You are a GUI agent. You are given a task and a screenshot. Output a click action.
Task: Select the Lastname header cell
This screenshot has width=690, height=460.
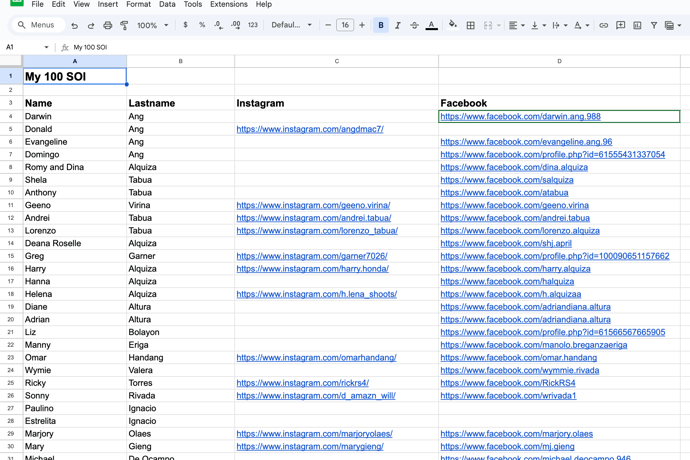pos(180,103)
